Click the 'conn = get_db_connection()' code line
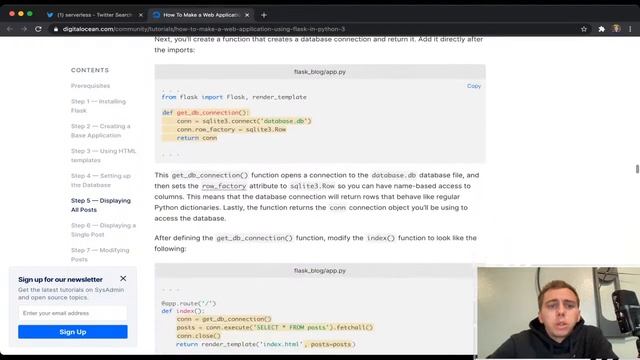 point(224,319)
